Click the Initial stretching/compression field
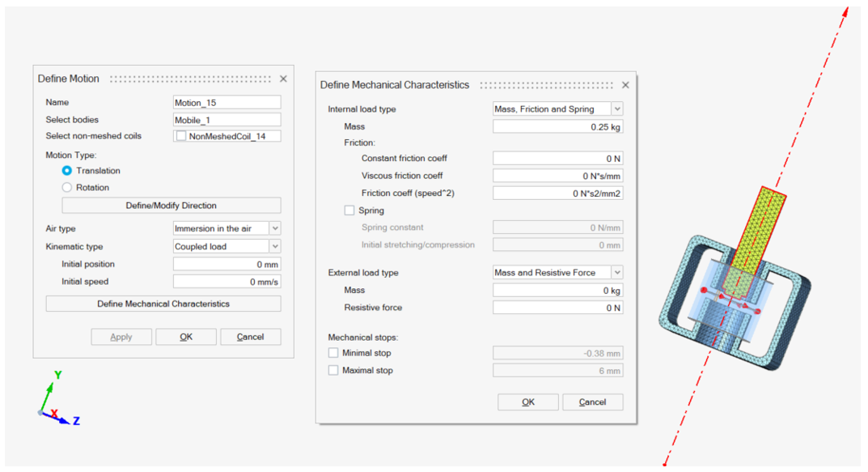This screenshot has height=472, width=868. coord(558,245)
